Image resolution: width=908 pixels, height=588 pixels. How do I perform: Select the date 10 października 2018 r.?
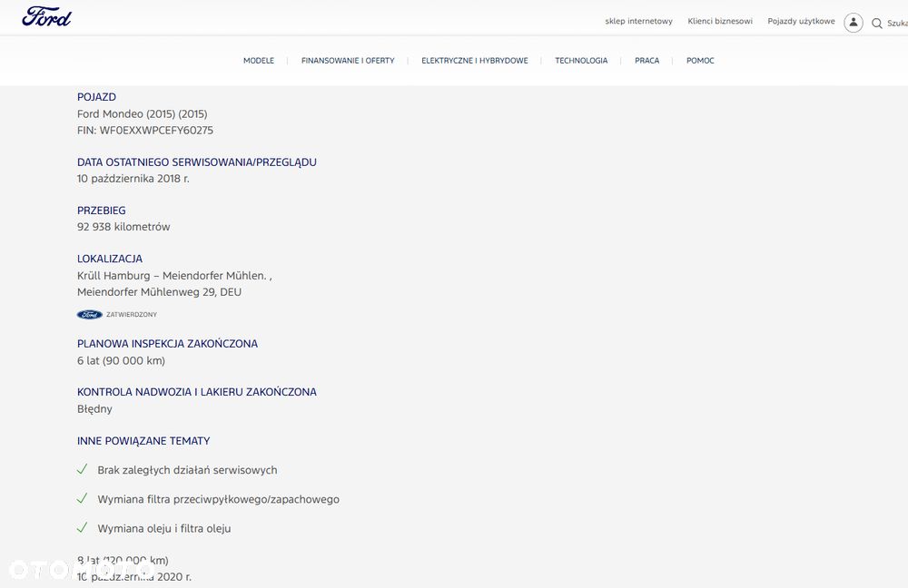(133, 179)
